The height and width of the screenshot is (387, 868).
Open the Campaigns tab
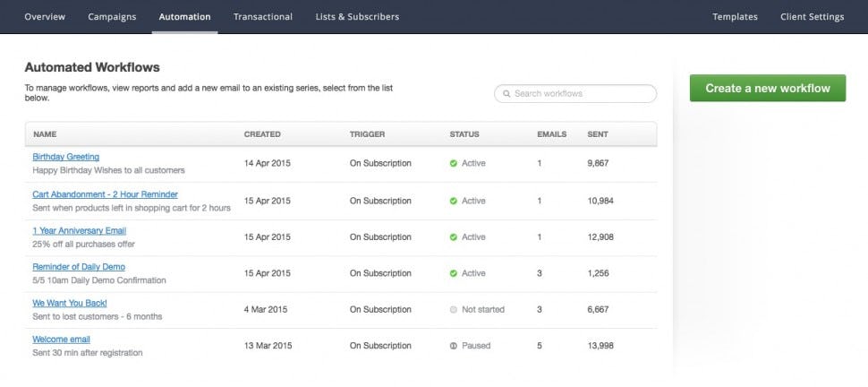112,16
